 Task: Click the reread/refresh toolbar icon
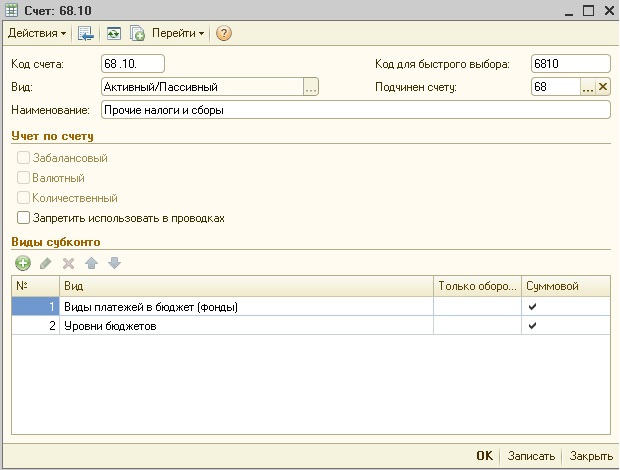tap(114, 34)
